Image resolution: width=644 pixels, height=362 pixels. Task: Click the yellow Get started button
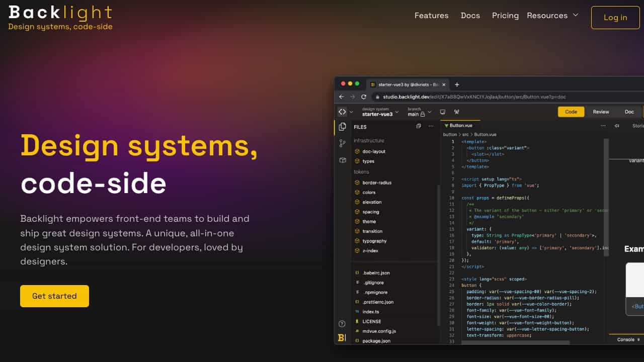(54, 296)
